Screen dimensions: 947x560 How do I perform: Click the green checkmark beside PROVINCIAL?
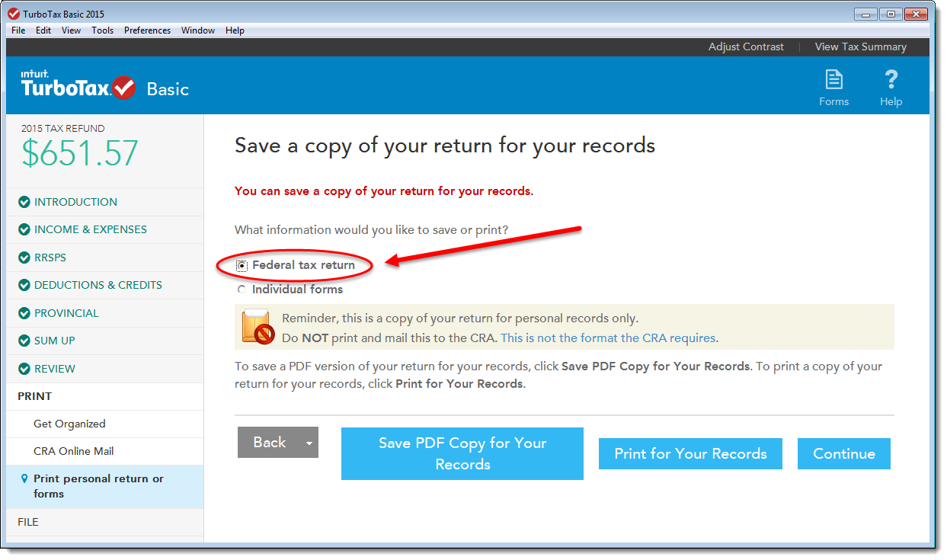[24, 313]
